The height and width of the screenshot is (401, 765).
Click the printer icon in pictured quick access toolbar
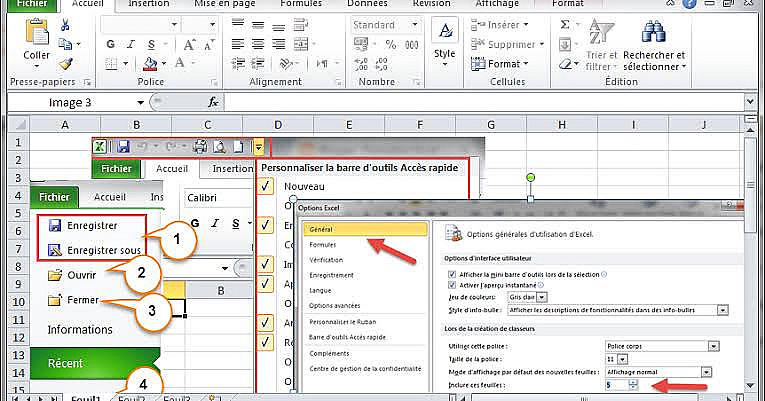[x=200, y=146]
